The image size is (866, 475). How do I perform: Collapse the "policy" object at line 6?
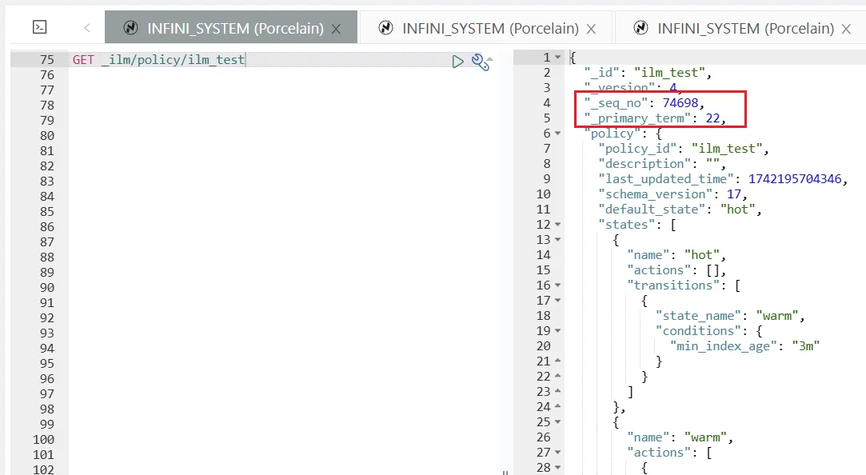pos(558,134)
